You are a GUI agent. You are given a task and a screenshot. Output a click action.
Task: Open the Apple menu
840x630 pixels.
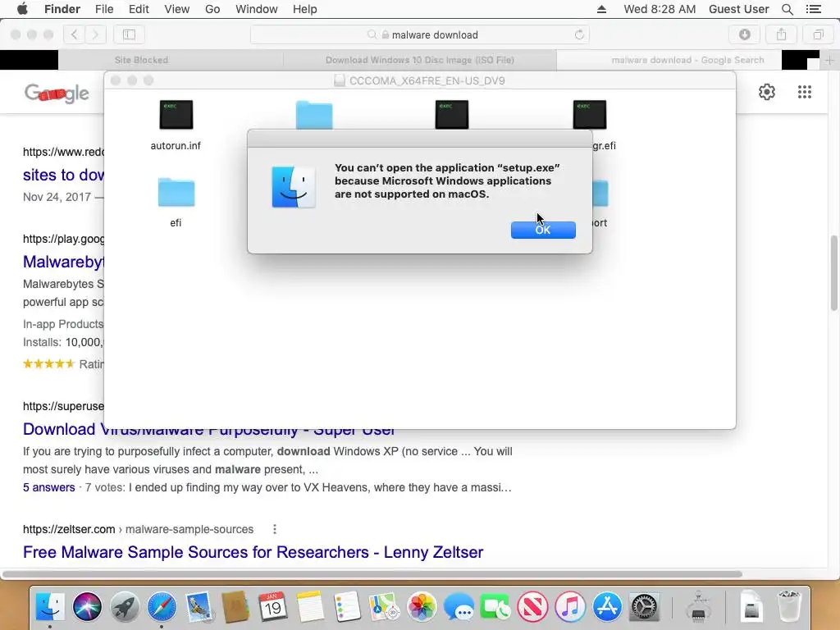tap(22, 9)
